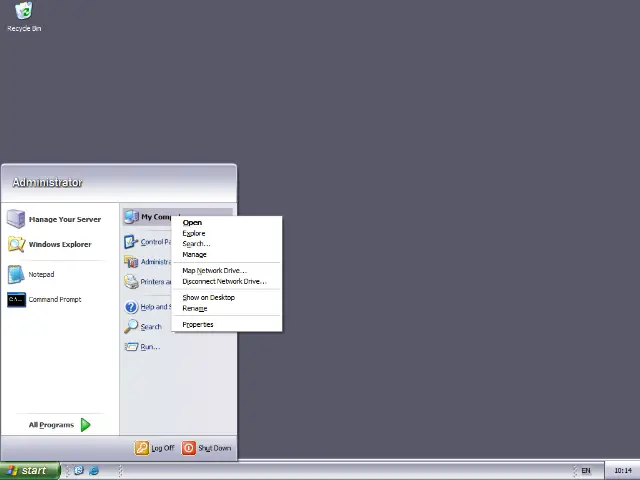Select Map Network Drive... entry

[227, 270]
